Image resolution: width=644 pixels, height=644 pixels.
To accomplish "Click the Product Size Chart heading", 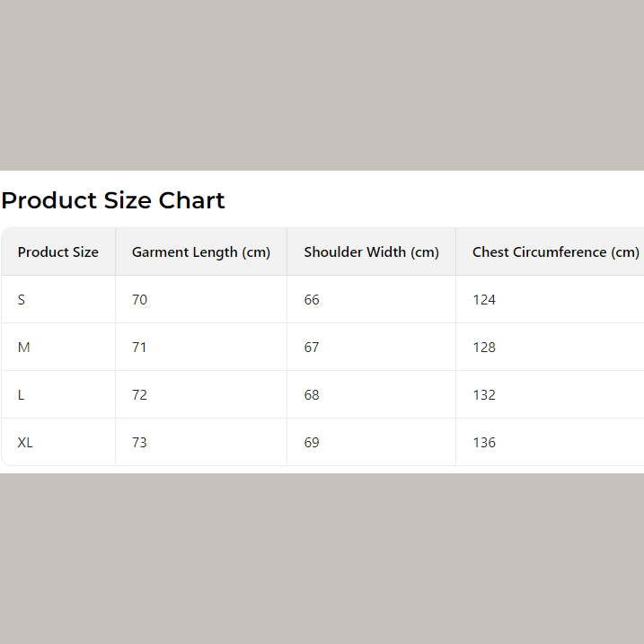I will coord(113,200).
